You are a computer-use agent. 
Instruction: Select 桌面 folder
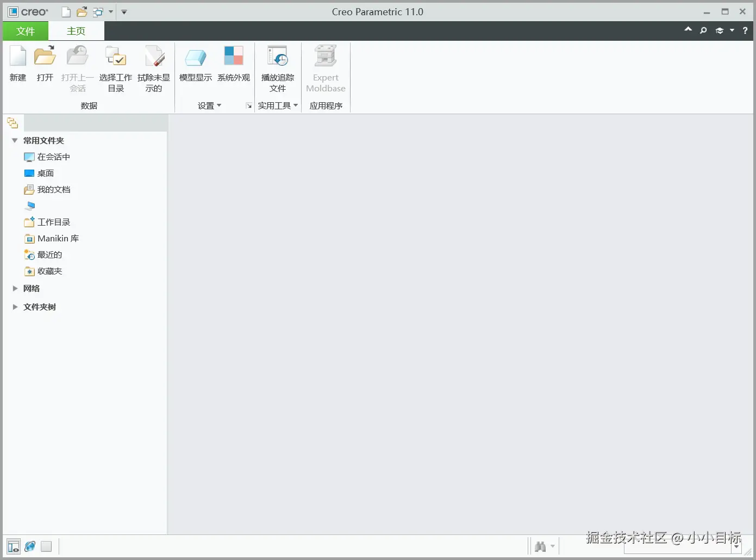(39, 173)
